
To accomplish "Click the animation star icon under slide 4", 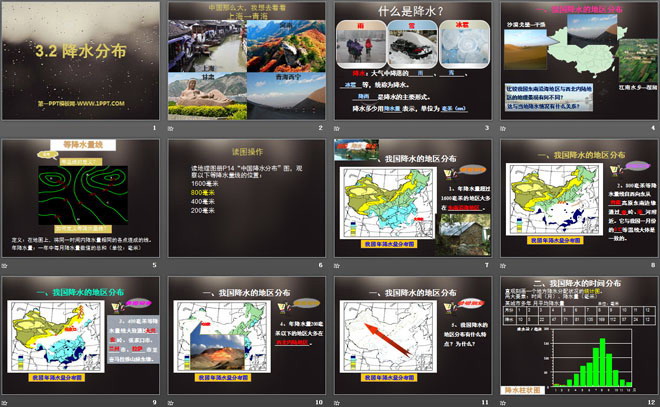I will [503, 128].
